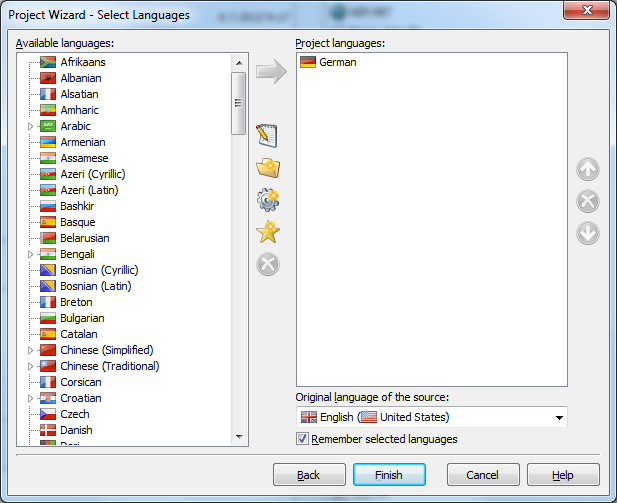The width and height of the screenshot is (617, 503).
Task: Select Catalan from available languages
Action: pyautogui.click(x=78, y=334)
